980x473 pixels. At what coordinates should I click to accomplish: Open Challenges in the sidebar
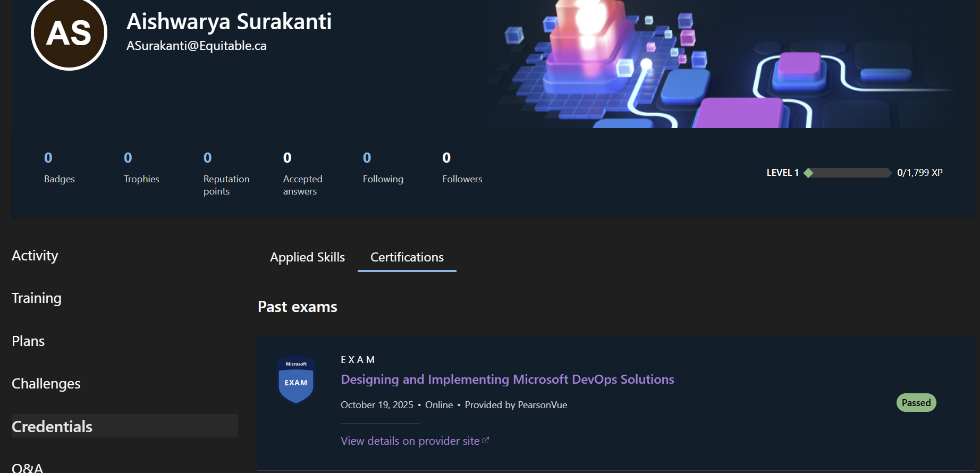pyautogui.click(x=46, y=384)
